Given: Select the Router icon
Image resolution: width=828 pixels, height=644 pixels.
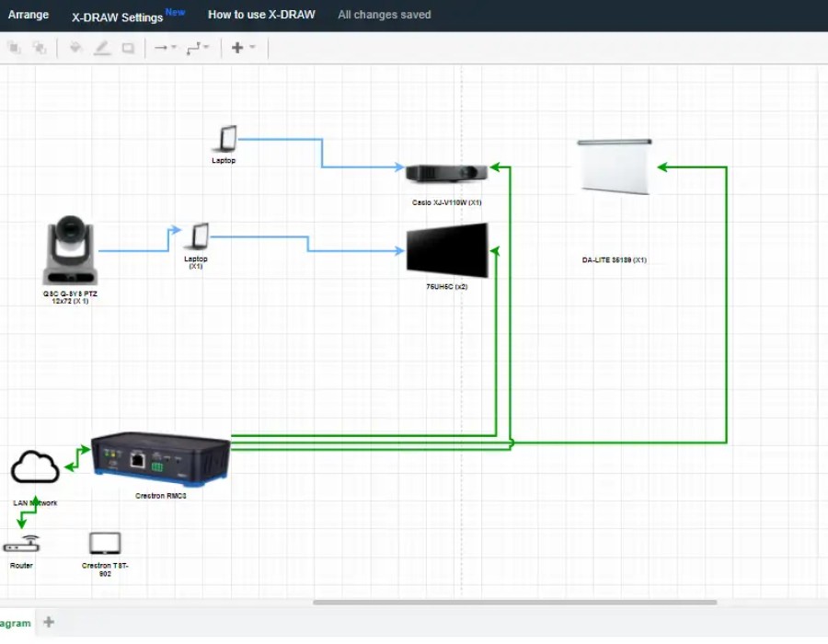Looking at the screenshot, I should click(22, 545).
